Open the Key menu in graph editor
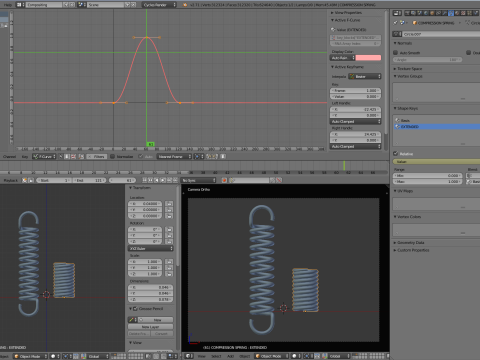 [x=25, y=156]
